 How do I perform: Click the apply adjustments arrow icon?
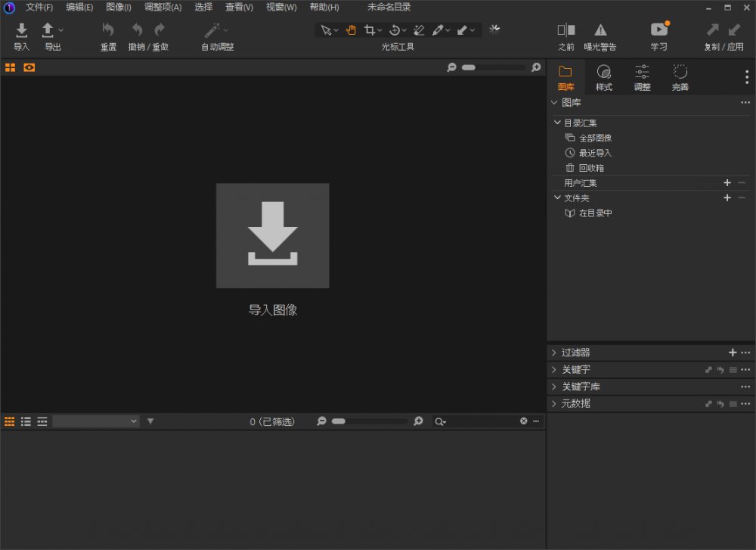734,30
